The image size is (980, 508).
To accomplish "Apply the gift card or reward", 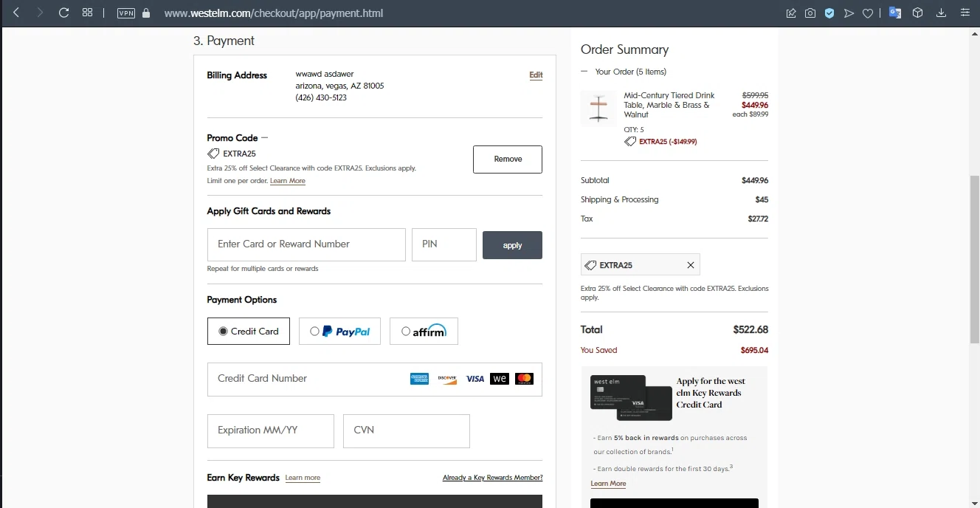I will 512,245.
